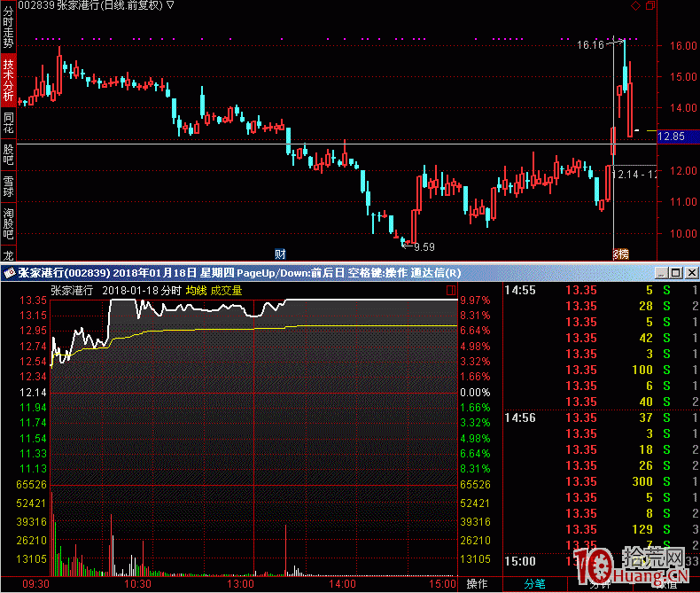Open the 股吧 sidebar tab

coord(8,154)
